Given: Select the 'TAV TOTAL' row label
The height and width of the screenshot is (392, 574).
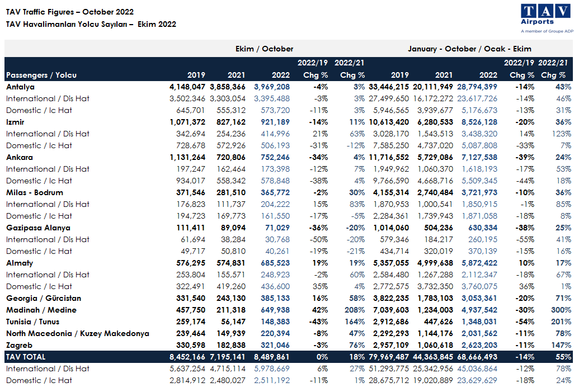Looking at the screenshot, I should pyautogui.click(x=26, y=357).
